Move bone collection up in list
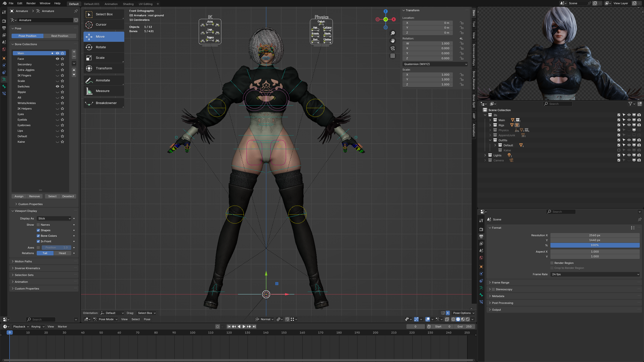The width and height of the screenshot is (644, 362). (x=74, y=70)
